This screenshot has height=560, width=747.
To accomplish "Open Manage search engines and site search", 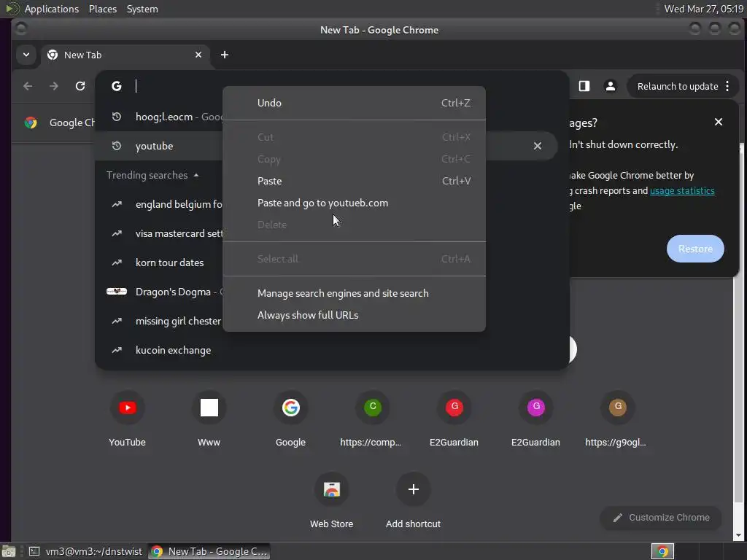I will pyautogui.click(x=354, y=293).
